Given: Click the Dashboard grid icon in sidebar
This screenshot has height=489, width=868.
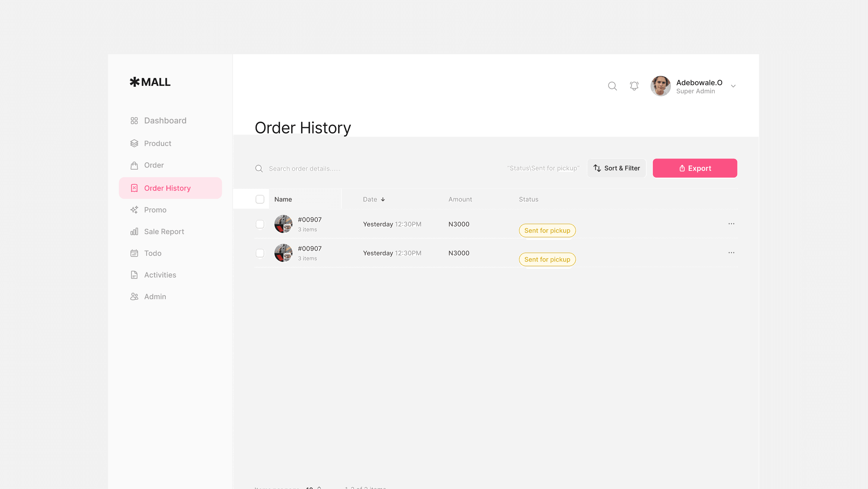Looking at the screenshot, I should (x=134, y=121).
